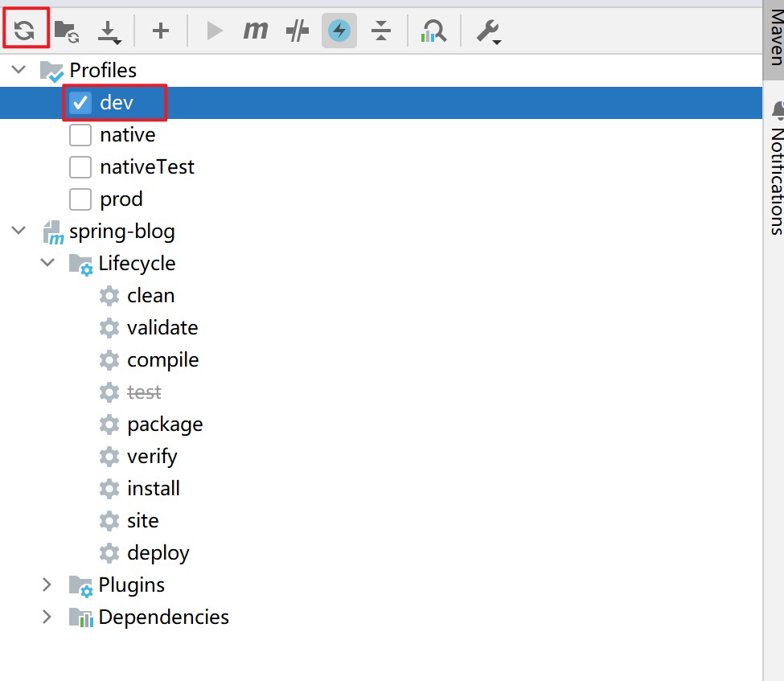Viewport: 784px width, 681px height.
Task: Enable the nativeTest profile checkbox
Action: pos(80,167)
